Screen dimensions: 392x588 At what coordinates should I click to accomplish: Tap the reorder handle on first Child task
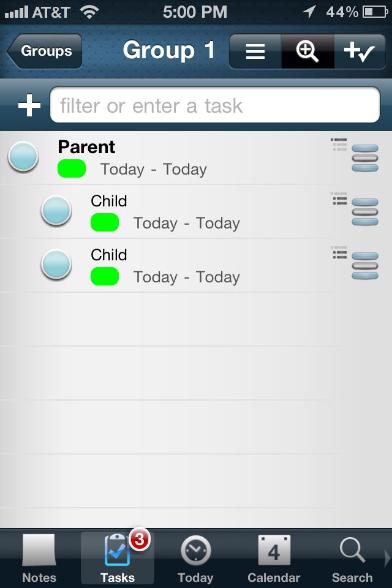[365, 212]
